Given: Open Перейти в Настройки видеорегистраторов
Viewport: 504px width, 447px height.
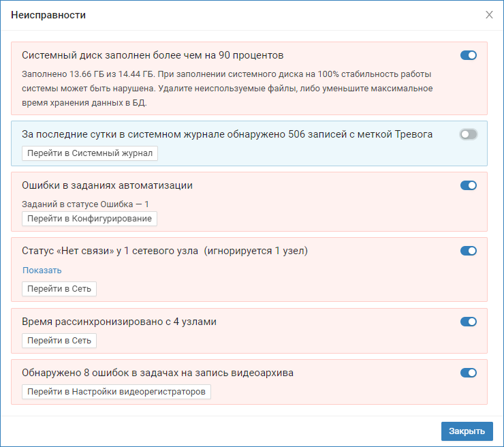Looking at the screenshot, I should pyautogui.click(x=116, y=392).
